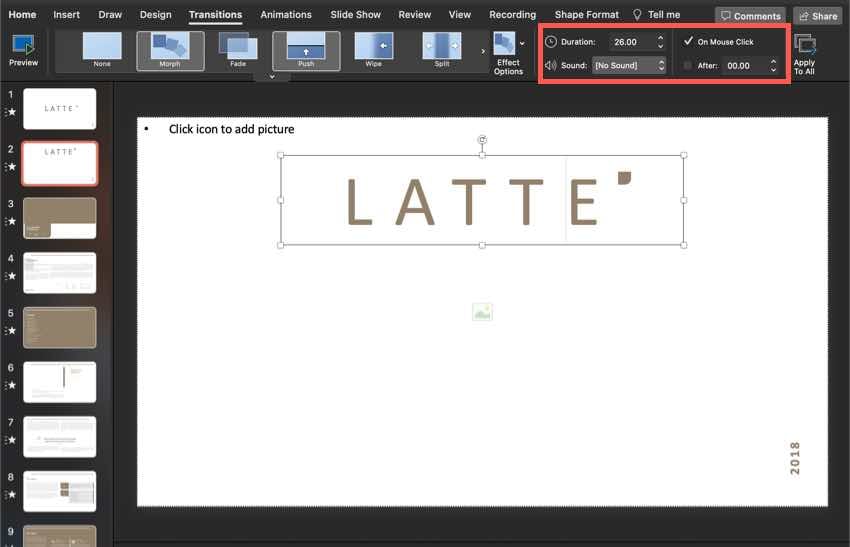Switch to the Animations tab
Viewport: 850px width, 547px height.
286,15
